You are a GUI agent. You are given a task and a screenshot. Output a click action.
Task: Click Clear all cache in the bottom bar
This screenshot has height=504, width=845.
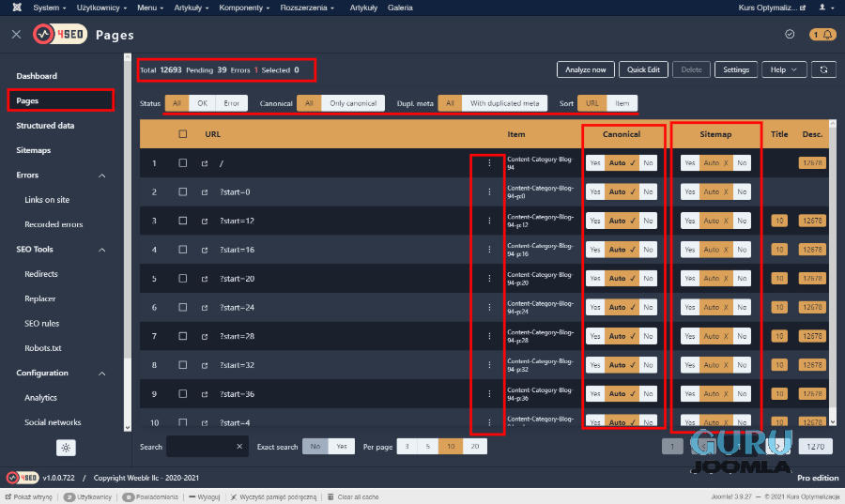coord(354,497)
